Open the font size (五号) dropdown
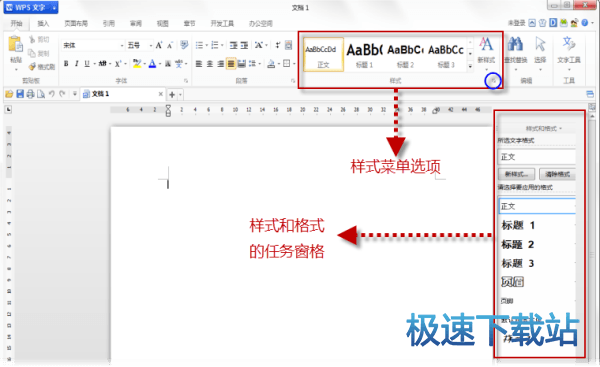Image resolution: width=600 pixels, height=367 pixels. [x=151, y=46]
